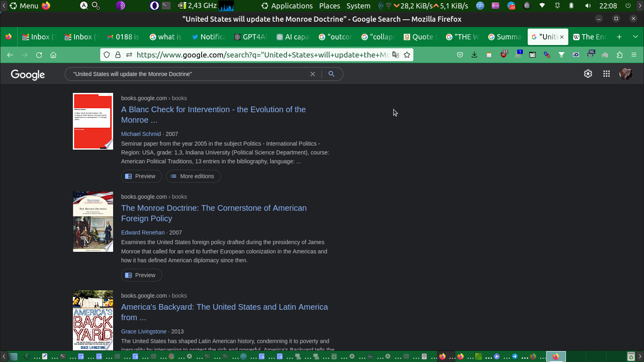Open the uBlock Origin extension icon in the toolbar
Image resolution: width=644 pixels, height=362 pixels.
[x=504, y=54]
